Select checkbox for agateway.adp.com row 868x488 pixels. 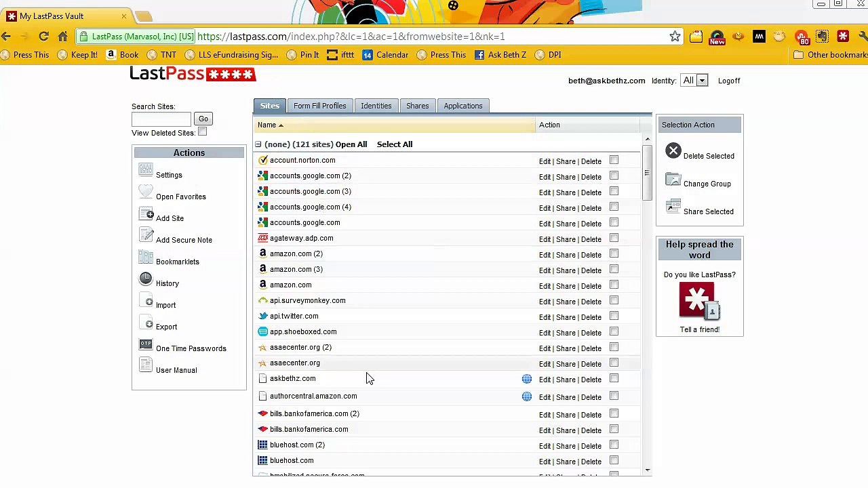[x=614, y=238]
